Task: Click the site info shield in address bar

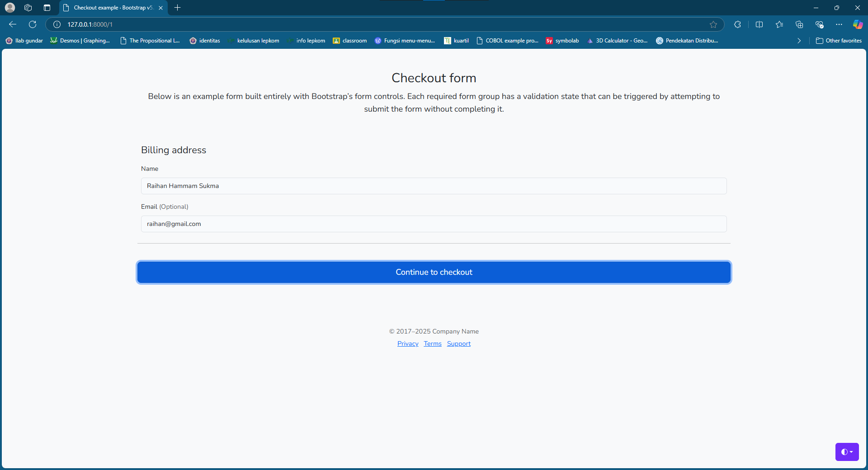Action: 57,24
